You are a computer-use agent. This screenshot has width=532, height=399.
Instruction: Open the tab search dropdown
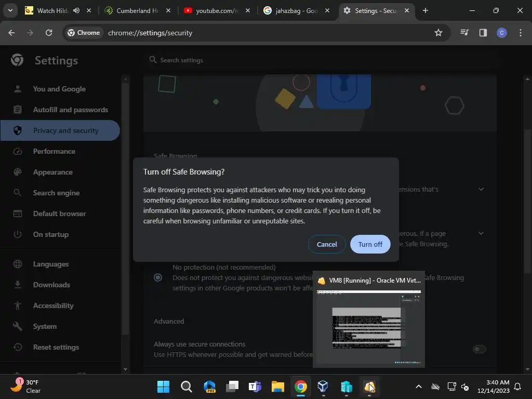pyautogui.click(x=10, y=10)
